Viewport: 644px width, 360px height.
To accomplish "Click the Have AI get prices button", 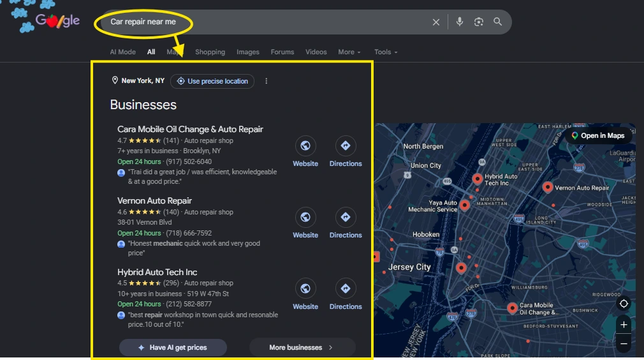I will [x=173, y=348].
